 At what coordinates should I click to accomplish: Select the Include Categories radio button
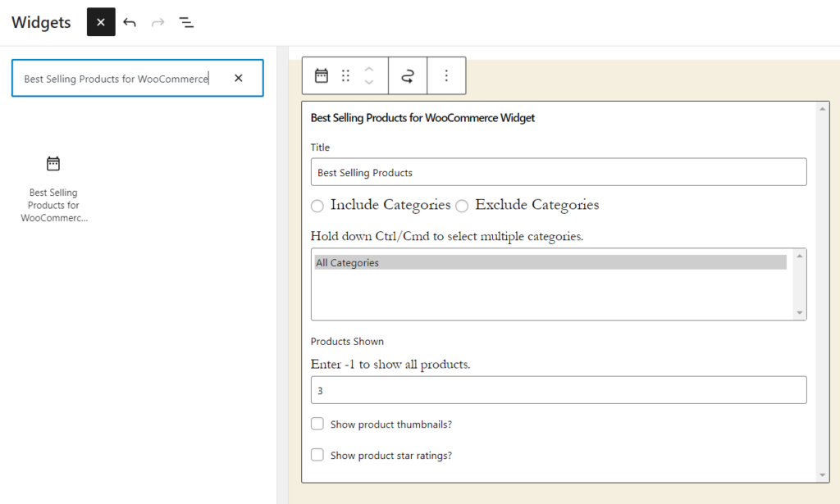317,206
